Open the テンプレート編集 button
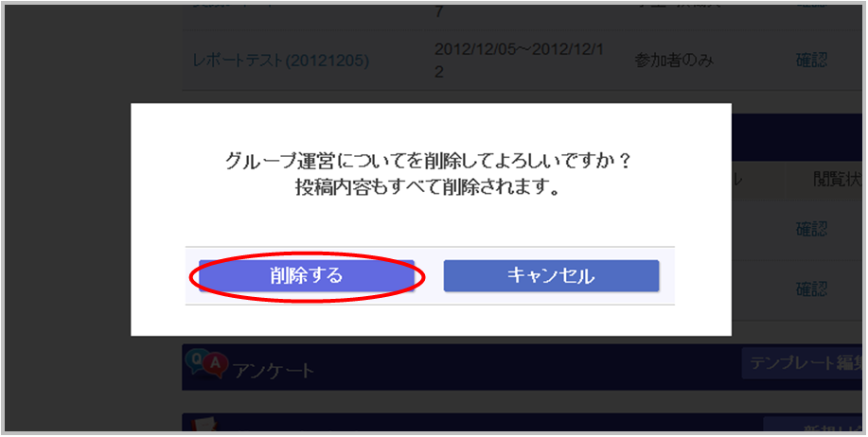The height and width of the screenshot is (437, 868). (x=805, y=363)
